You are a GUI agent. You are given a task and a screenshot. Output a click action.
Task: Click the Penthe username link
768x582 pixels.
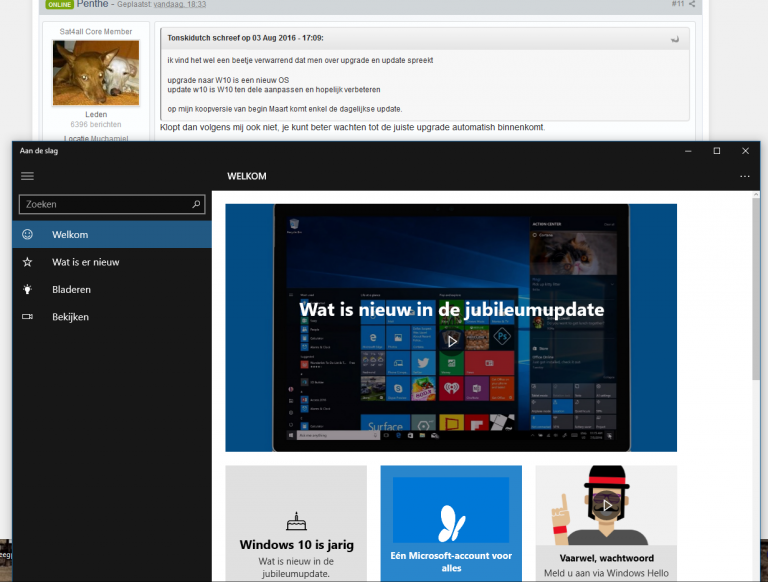click(x=92, y=4)
